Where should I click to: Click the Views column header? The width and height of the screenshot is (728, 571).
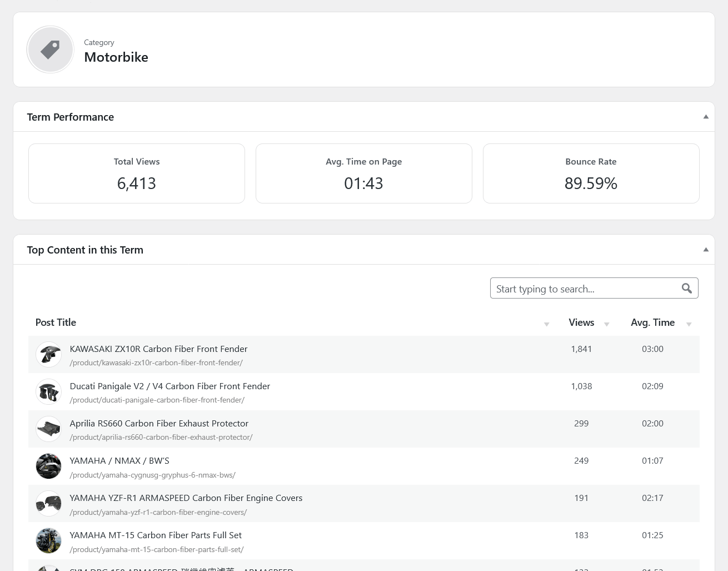(x=581, y=322)
